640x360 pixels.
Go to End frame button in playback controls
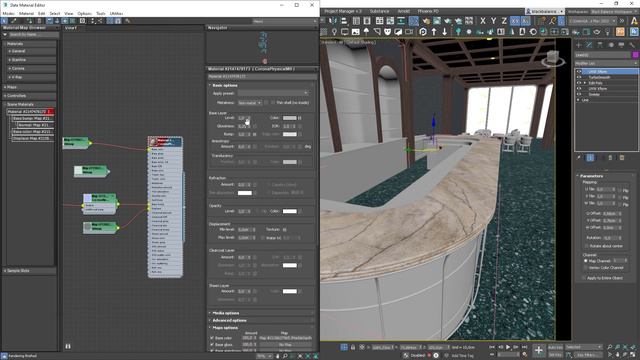tap(524, 347)
